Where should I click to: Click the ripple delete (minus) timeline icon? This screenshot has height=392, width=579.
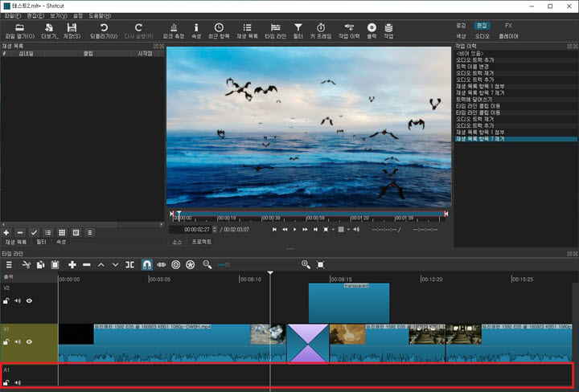point(87,264)
